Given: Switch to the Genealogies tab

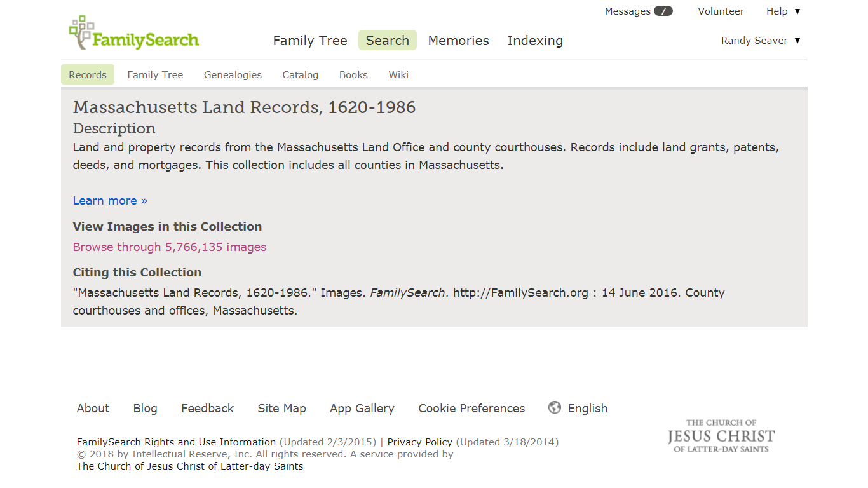Looking at the screenshot, I should pyautogui.click(x=233, y=74).
